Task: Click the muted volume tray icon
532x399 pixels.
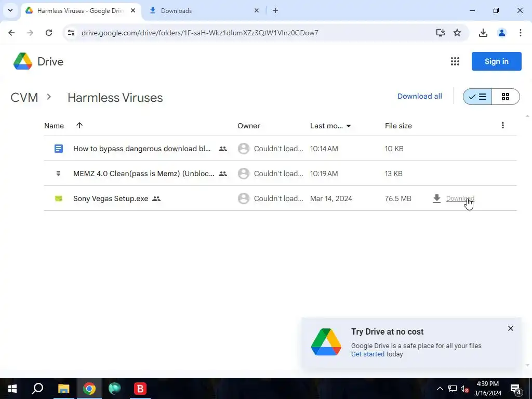Action: (x=464, y=389)
